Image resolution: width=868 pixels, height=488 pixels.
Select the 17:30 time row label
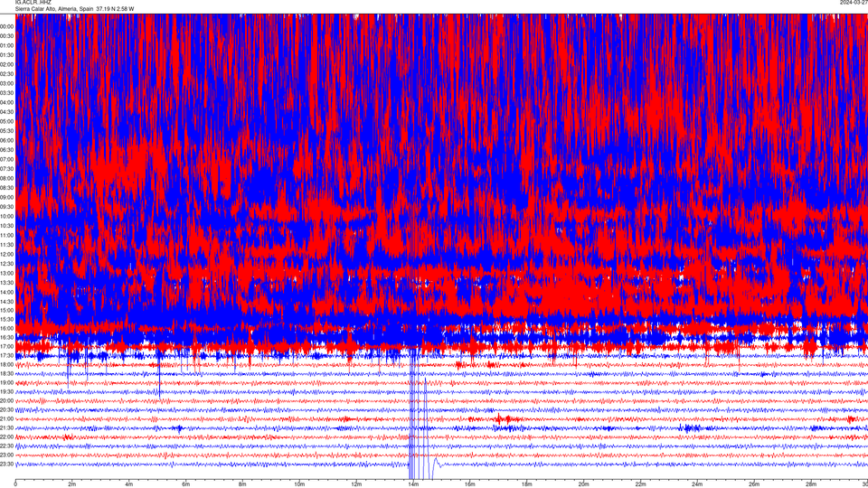6,355
